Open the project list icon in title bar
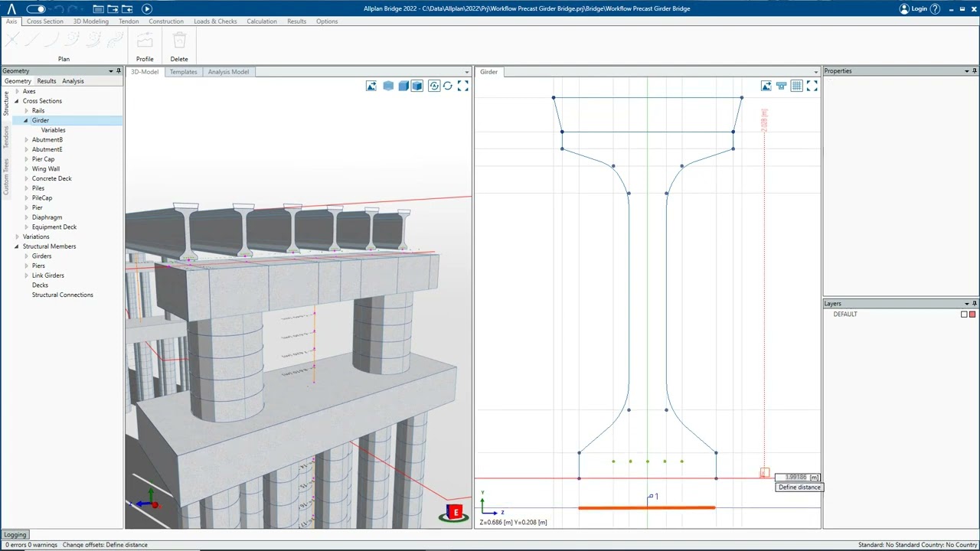This screenshot has width=980, height=551. point(98,9)
